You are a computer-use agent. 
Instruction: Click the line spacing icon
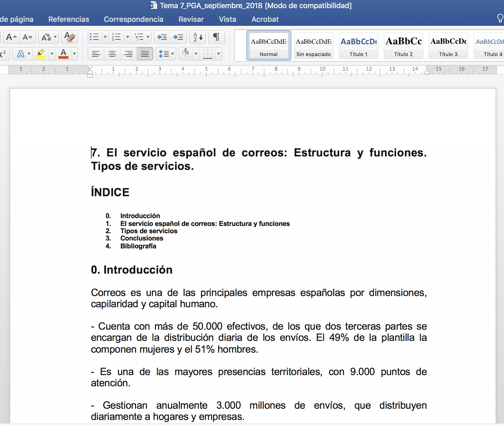pos(163,54)
